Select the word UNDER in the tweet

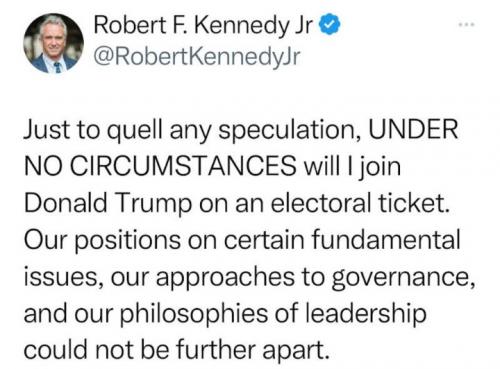pos(413,129)
